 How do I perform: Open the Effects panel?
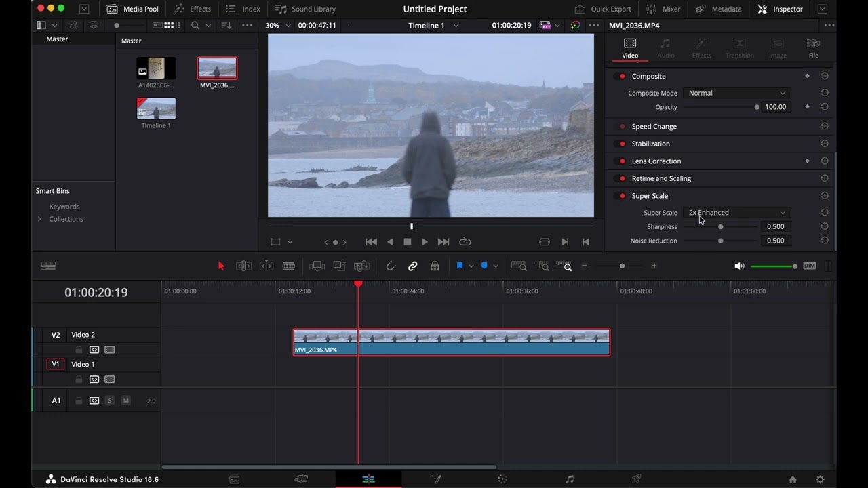[192, 9]
